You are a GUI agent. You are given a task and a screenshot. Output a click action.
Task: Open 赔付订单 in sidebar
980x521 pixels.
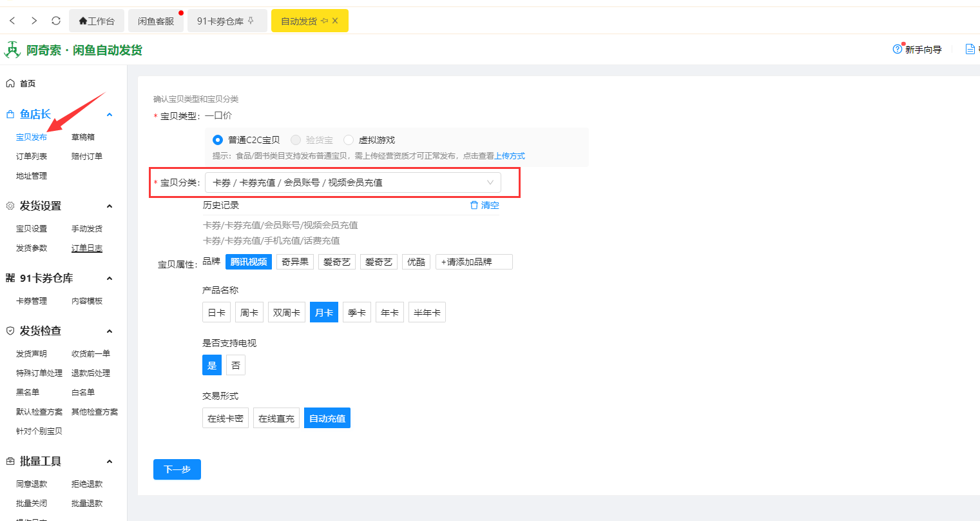pos(87,156)
